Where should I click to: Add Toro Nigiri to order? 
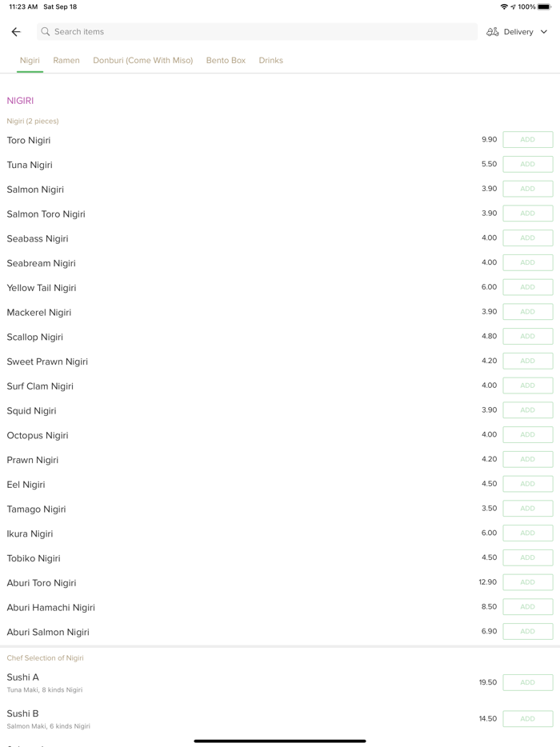527,140
